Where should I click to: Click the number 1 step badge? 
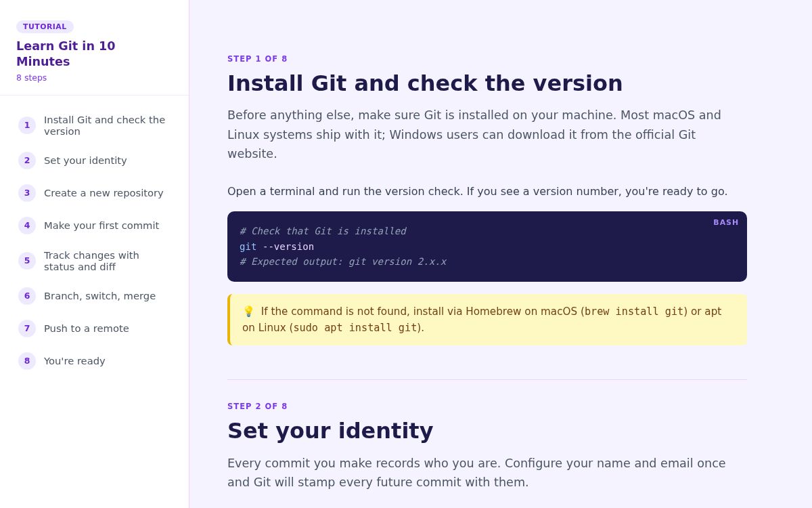point(27,125)
